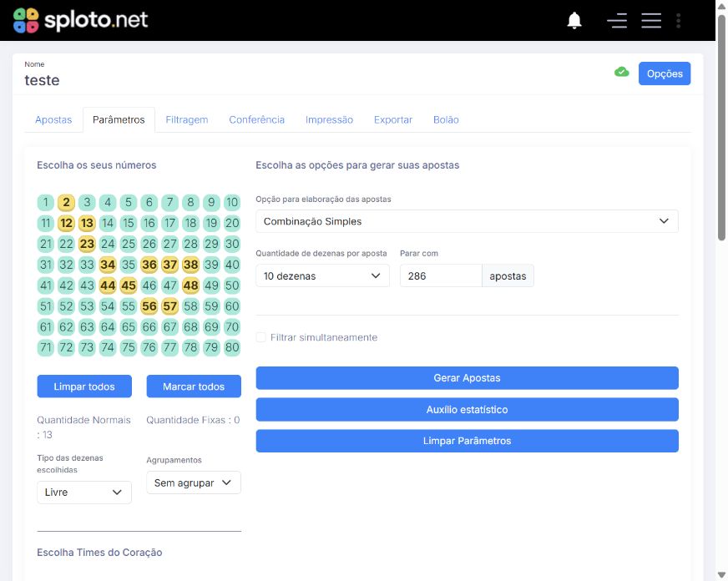Click the sploto.net logo
Image resolution: width=728 pixels, height=581 pixels.
80,20
